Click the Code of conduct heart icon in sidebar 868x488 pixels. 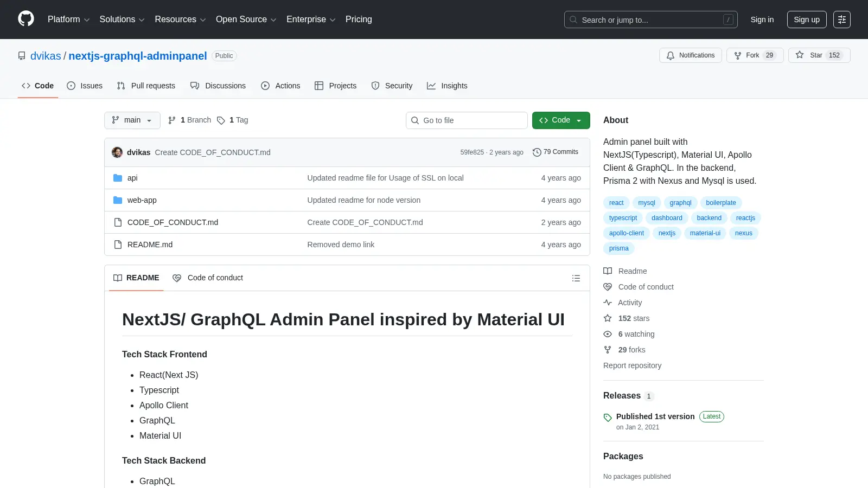[608, 287]
